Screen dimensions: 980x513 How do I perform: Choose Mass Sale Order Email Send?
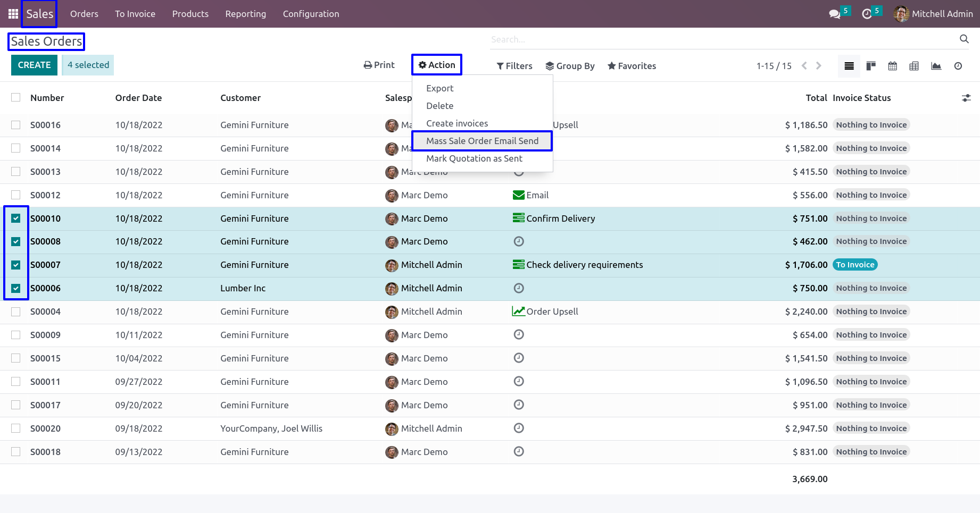click(483, 141)
